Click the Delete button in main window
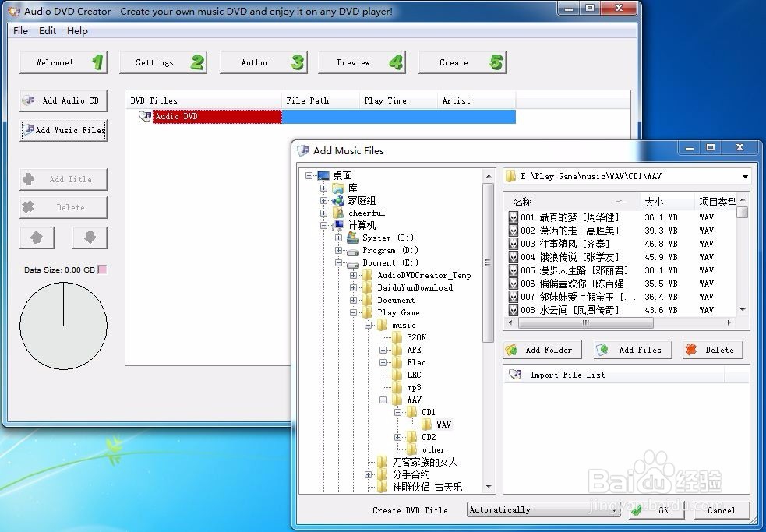Screen dimensions: 766x532 pos(63,208)
